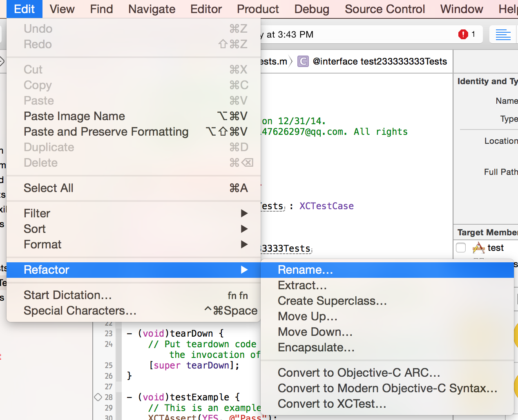Open the Editor menu

206,9
